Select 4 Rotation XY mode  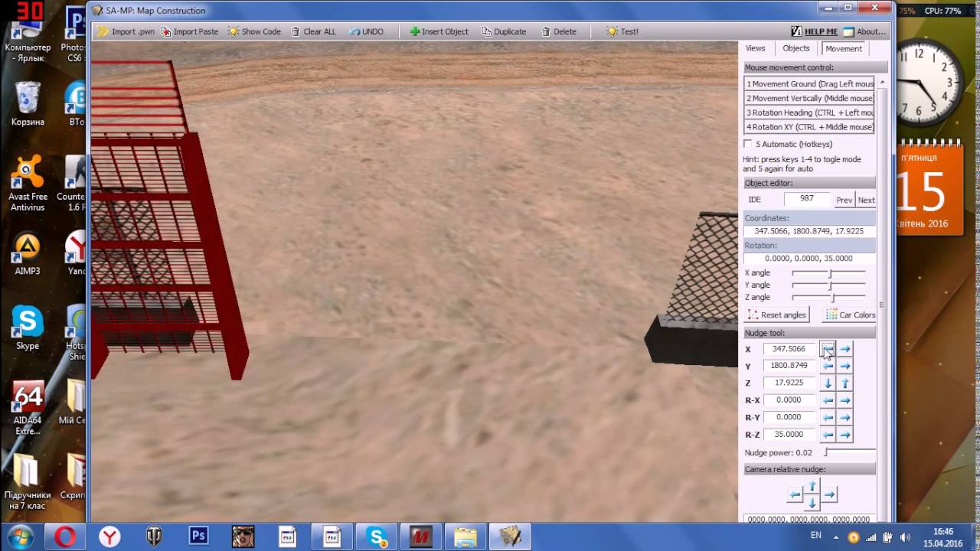(809, 127)
